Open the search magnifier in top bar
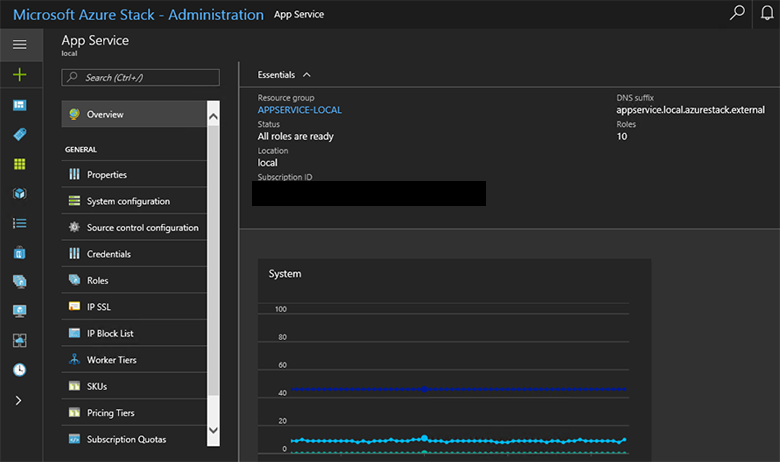Screen dimensions: 780x462 [737, 14]
